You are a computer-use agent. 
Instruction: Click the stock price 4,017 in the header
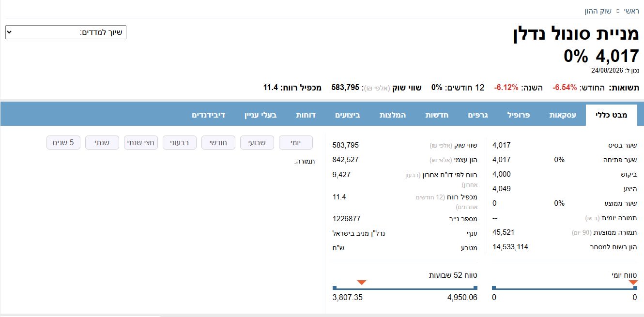617,57
